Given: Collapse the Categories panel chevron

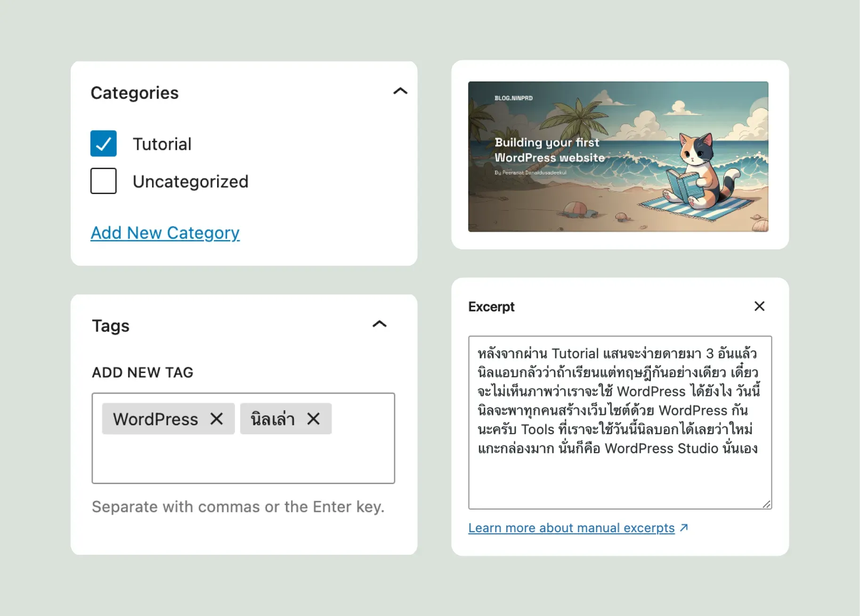Looking at the screenshot, I should tap(400, 91).
